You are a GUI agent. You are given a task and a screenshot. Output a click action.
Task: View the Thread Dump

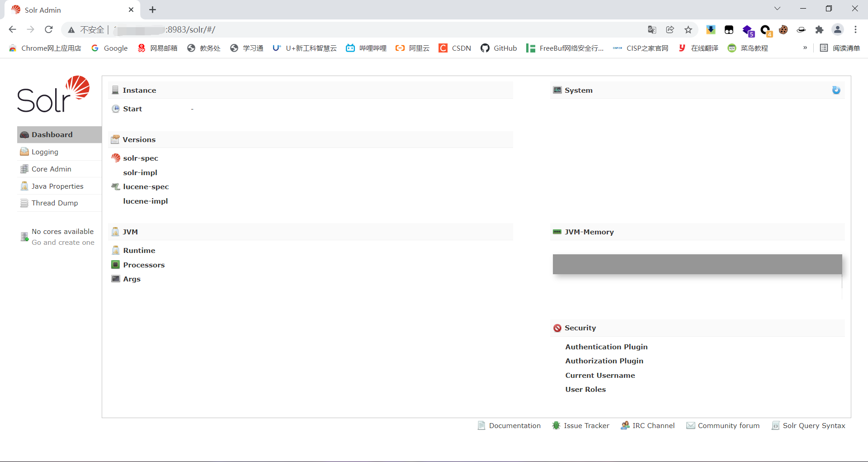click(x=59, y=203)
